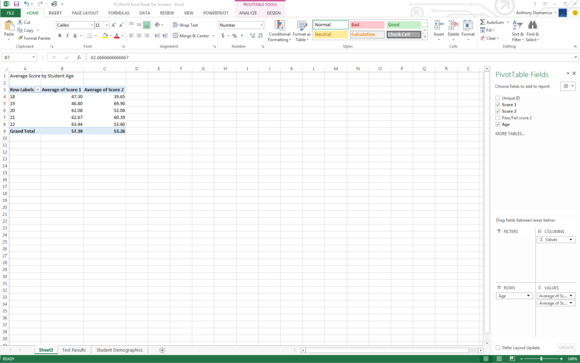Image resolution: width=580 pixels, height=363 pixels.
Task: Click the MORE TABLES... link
Action: (510, 134)
